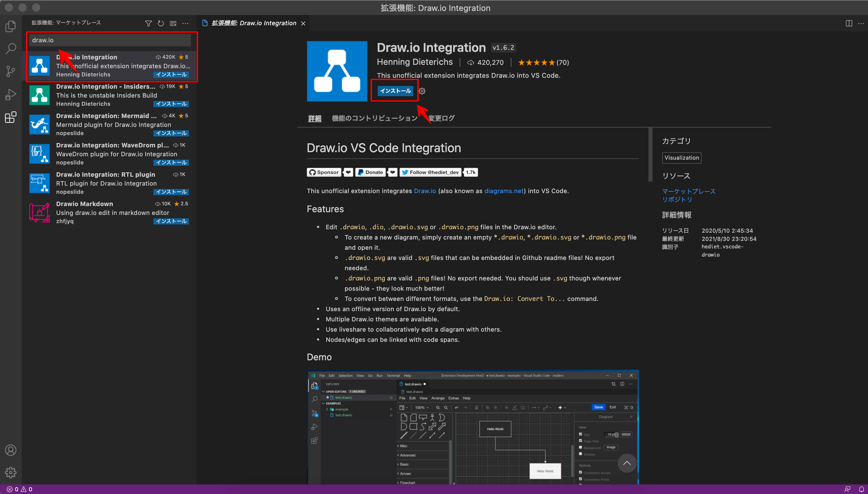Open the Manage gear in activity bar
This screenshot has height=494, width=868.
[x=11, y=473]
